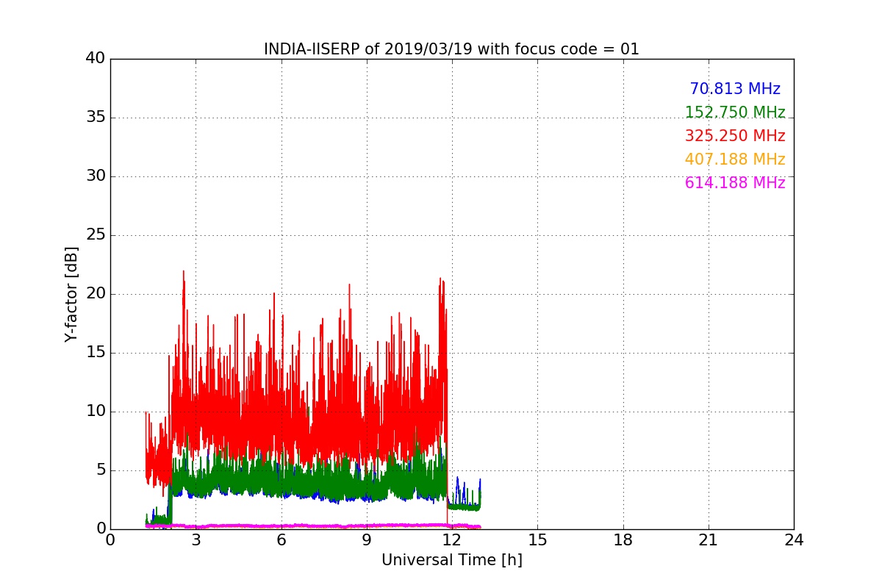This screenshot has height=588, width=882.
Task: Click the x-axis tick label 21
Action: pos(709,539)
